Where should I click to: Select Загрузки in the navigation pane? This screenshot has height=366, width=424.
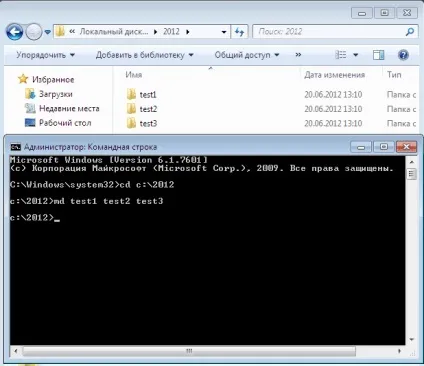(56, 94)
